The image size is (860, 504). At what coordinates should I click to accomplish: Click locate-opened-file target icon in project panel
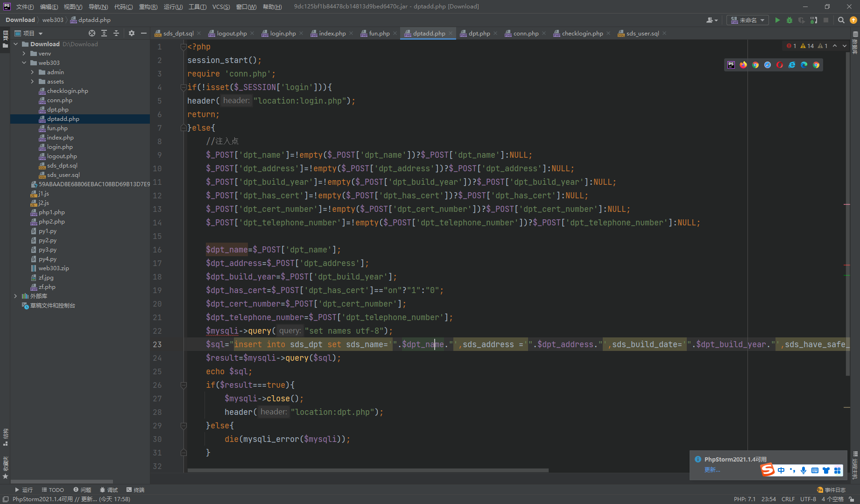92,33
